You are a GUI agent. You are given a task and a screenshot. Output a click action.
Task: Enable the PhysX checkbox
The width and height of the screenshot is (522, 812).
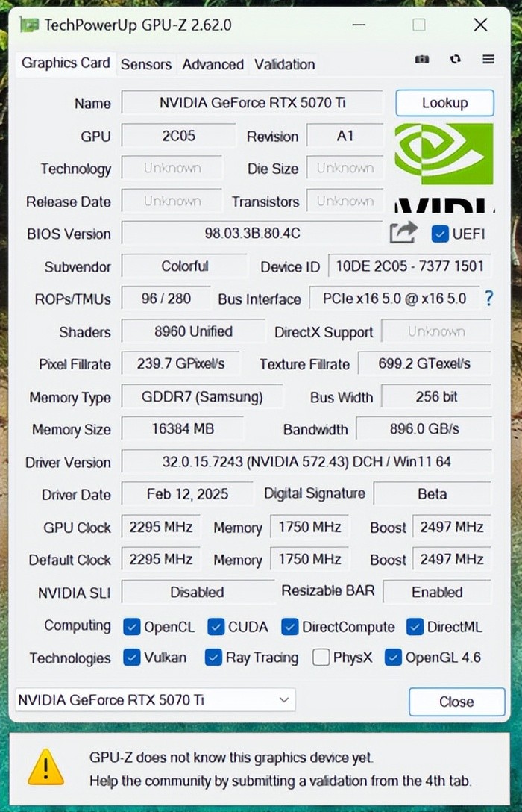tap(321, 658)
